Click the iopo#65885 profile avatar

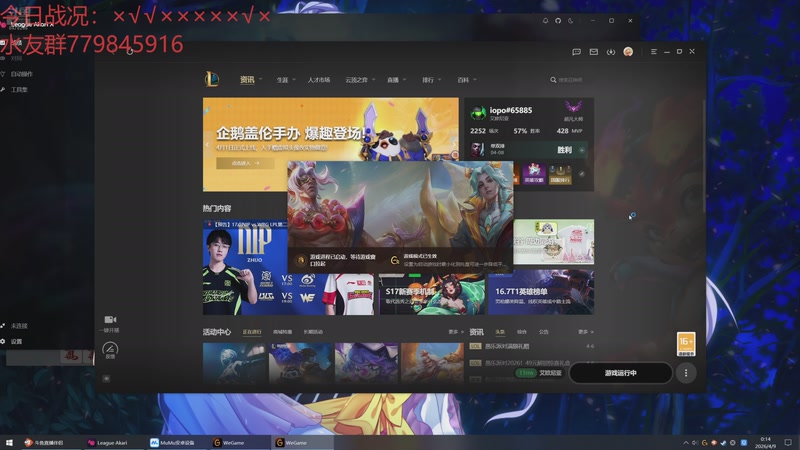click(x=478, y=112)
